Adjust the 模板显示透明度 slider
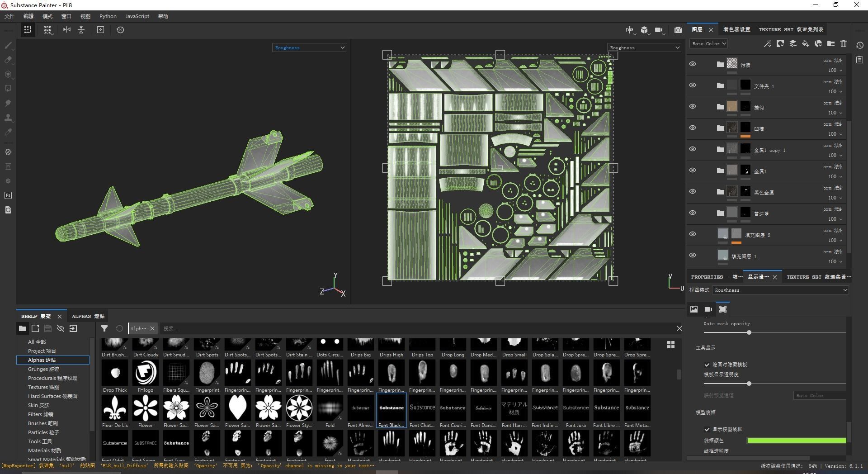 point(749,384)
